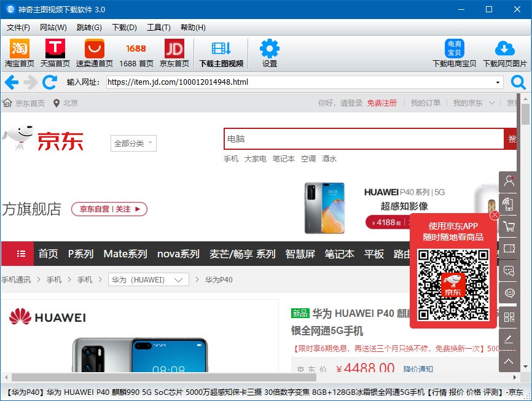Open the 下载(D) menu
The image size is (532, 401).
tap(124, 28)
